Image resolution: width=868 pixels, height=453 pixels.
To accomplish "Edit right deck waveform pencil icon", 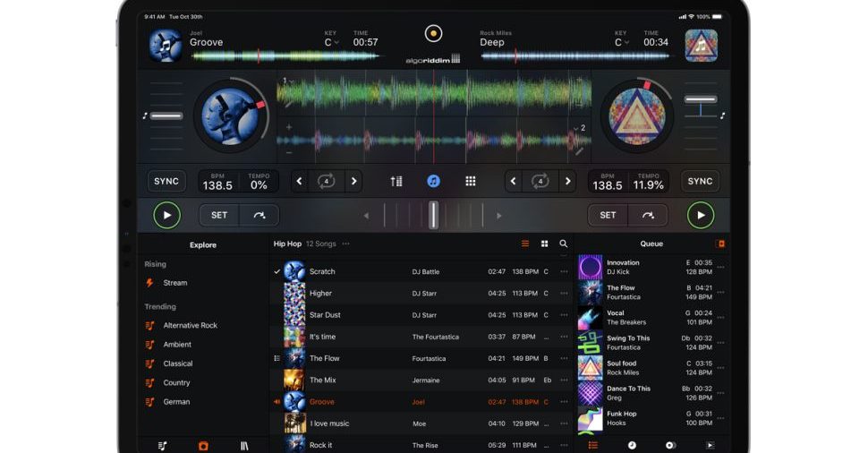I will pyautogui.click(x=578, y=150).
